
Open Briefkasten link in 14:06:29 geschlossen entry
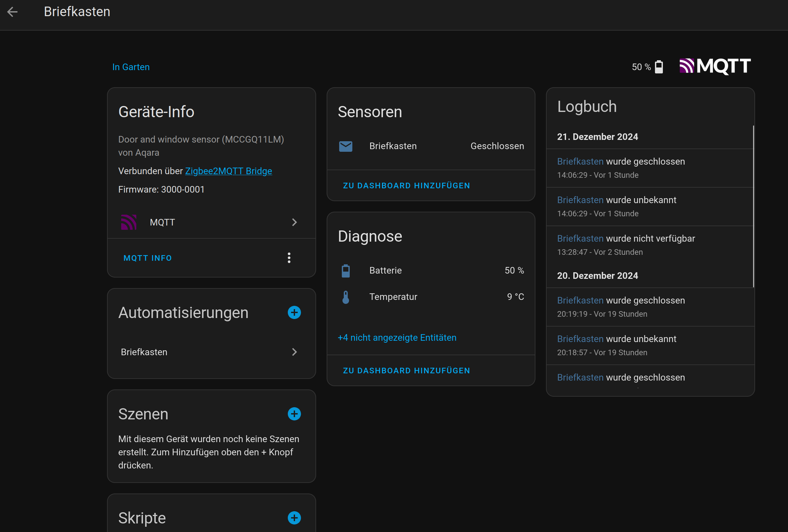point(580,161)
